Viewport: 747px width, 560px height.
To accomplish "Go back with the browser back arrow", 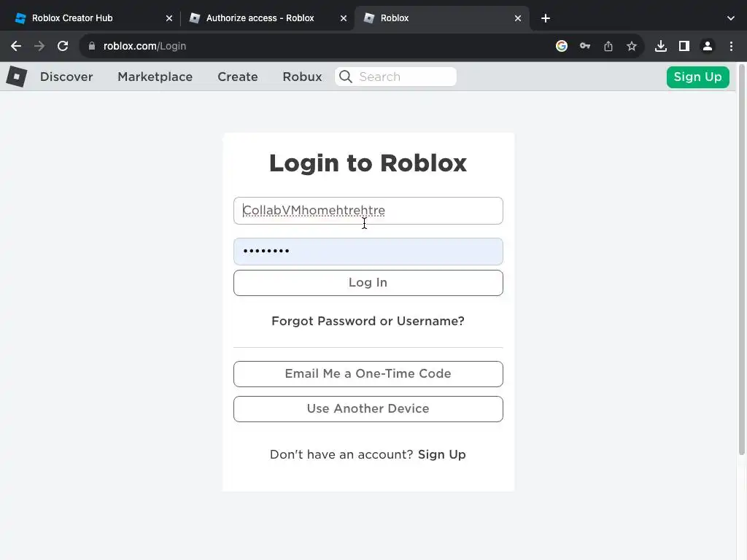I will click(16, 46).
